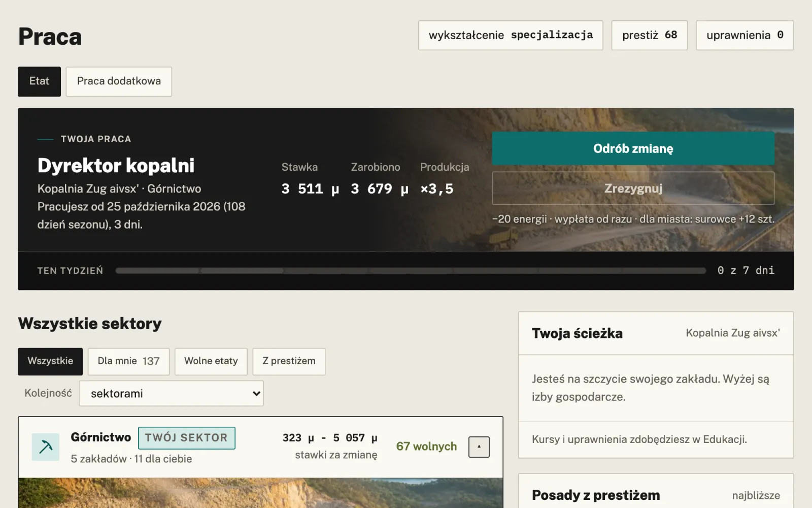812x508 pixels.
Task: Click the '67 wolnych' vacancies text
Action: coord(426,447)
